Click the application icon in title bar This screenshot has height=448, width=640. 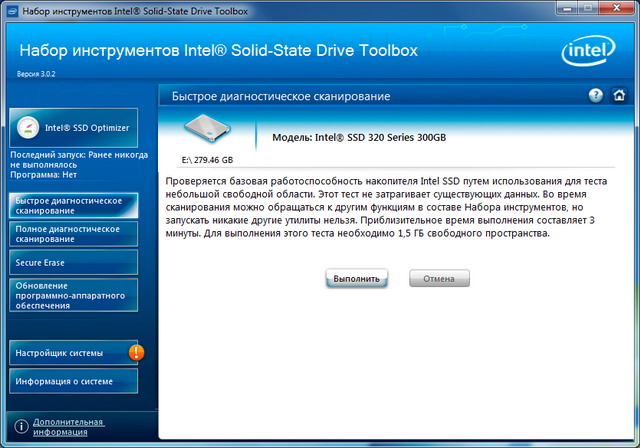(13, 11)
